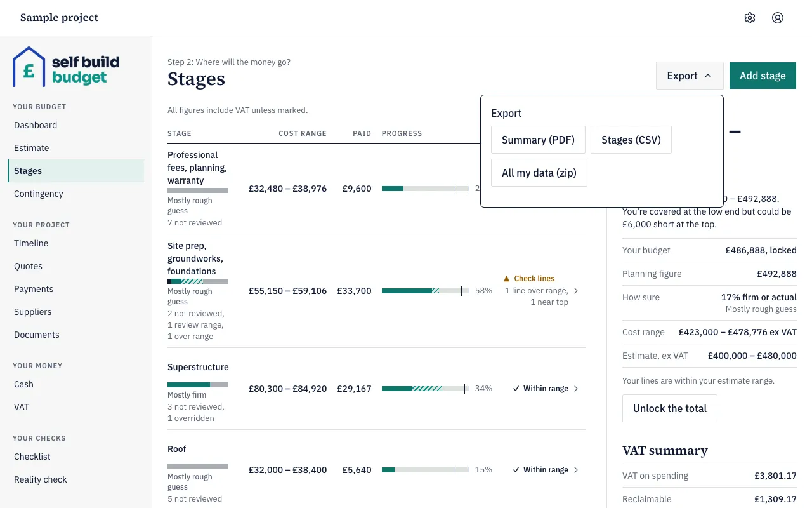
Task: Open Contingency from the sidebar
Action: tap(76, 194)
